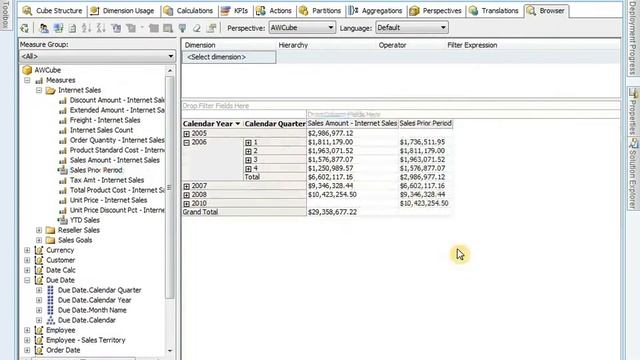The image size is (640, 360).
Task: Open the Measure Group dropdown
Action: coord(97,56)
